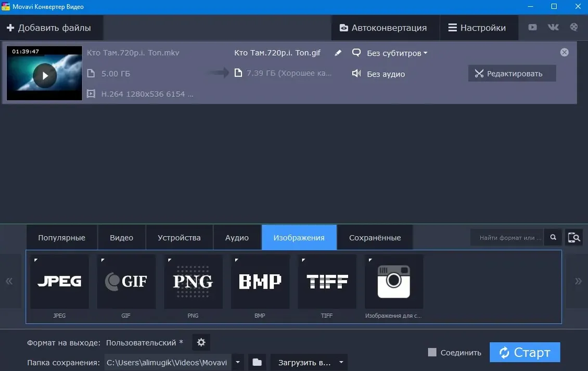
Task: Click the magnifier search button
Action: coord(553,237)
